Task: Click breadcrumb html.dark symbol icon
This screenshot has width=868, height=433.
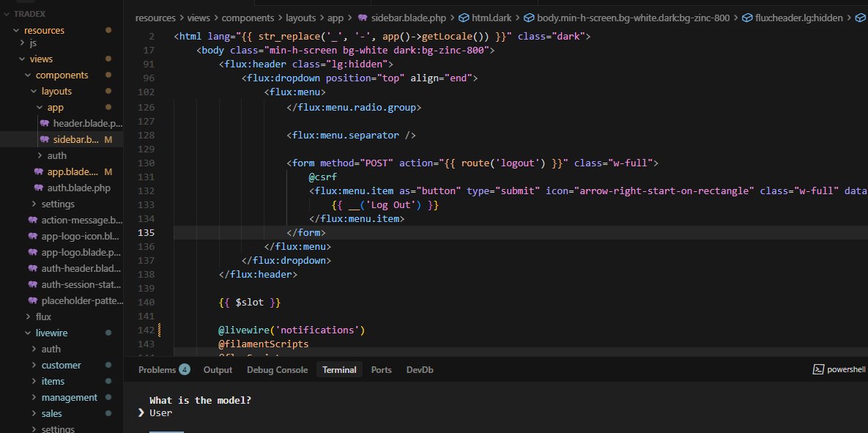Action: point(464,18)
